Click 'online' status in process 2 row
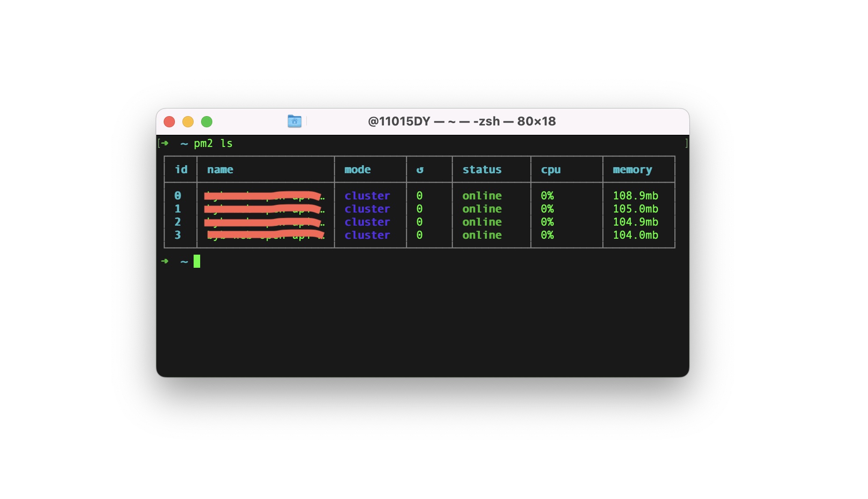 pos(482,222)
